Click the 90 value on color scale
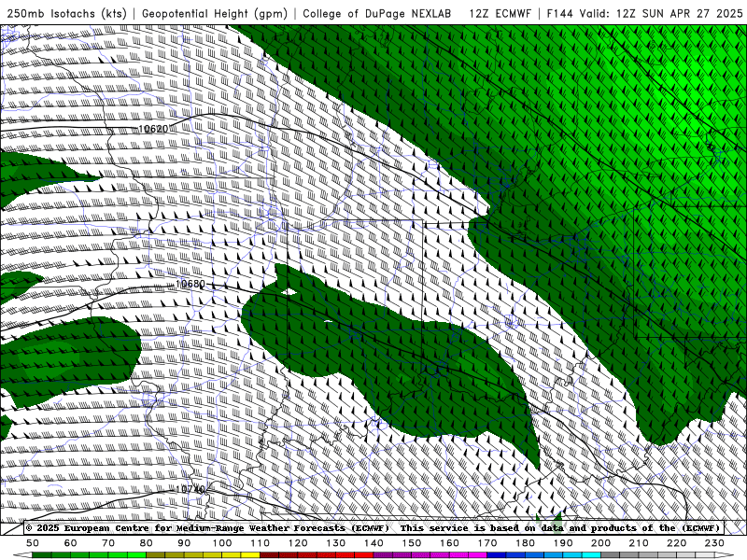This screenshot has width=747, height=560. pyautogui.click(x=184, y=543)
